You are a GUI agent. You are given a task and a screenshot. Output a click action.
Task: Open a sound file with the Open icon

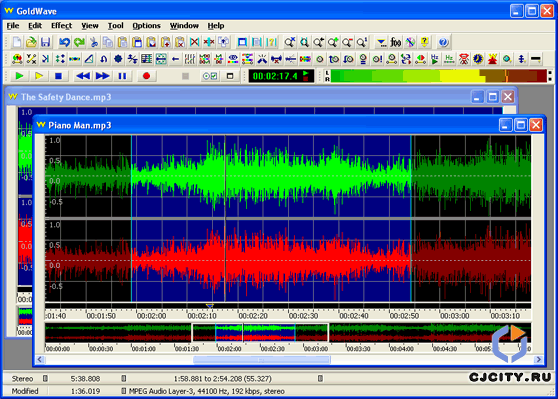point(31,42)
